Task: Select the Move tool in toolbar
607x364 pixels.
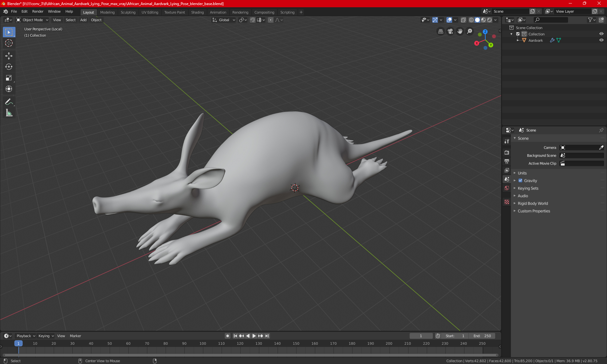Action: pyautogui.click(x=9, y=56)
